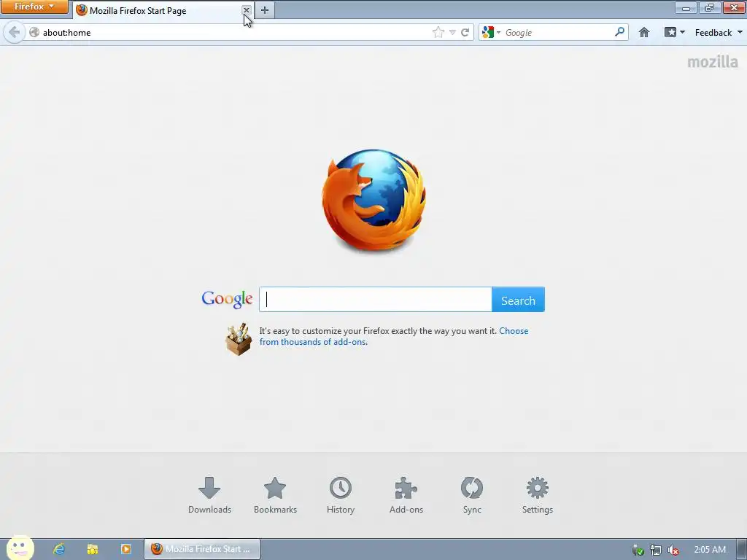Image resolution: width=747 pixels, height=560 pixels.
Task: Follow the Choose from thousands of add-ons link
Action: [393, 336]
